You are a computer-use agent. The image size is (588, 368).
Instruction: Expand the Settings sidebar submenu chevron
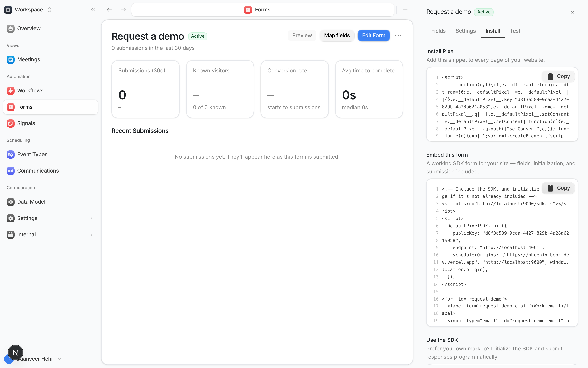point(91,218)
